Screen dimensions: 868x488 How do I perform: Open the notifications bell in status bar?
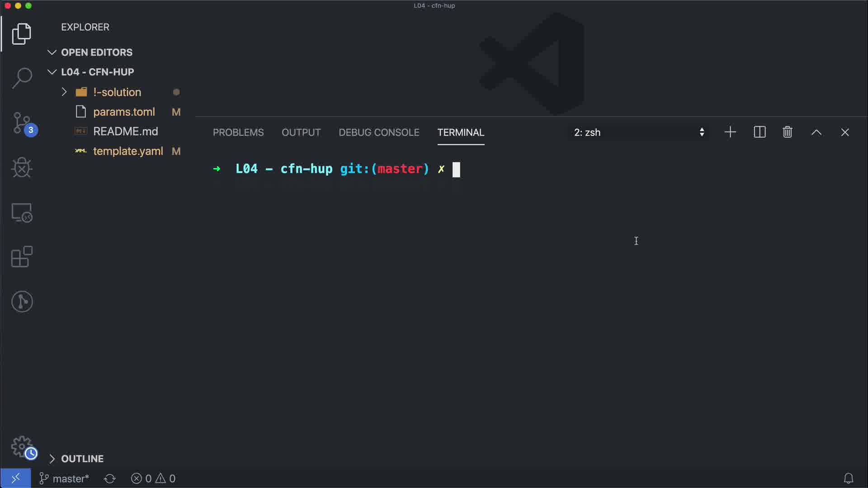[849, 478]
